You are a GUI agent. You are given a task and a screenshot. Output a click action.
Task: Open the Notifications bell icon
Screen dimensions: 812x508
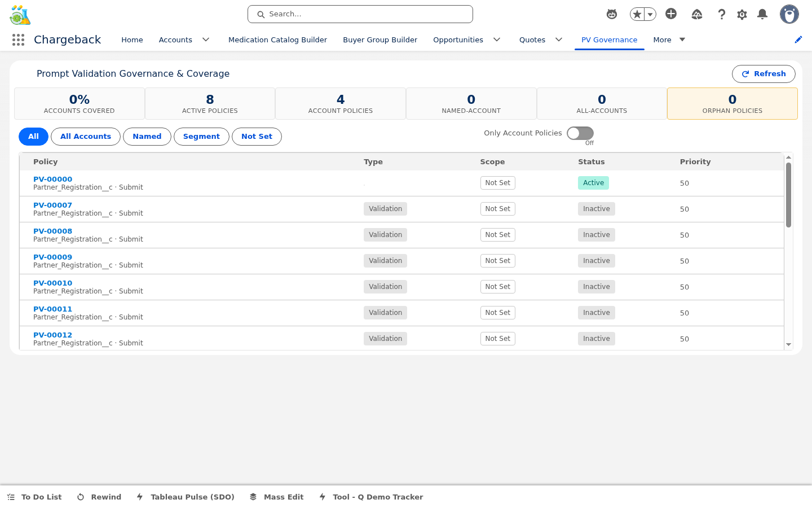click(762, 14)
